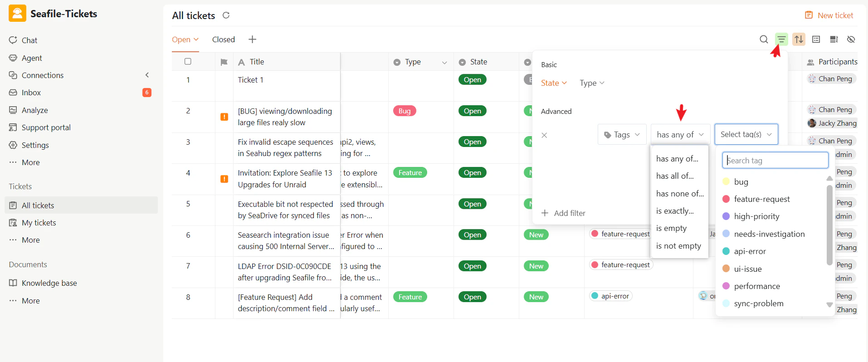This screenshot has width=868, height=362.
Task: Open the Select tag(s) dropdown
Action: coord(746,134)
